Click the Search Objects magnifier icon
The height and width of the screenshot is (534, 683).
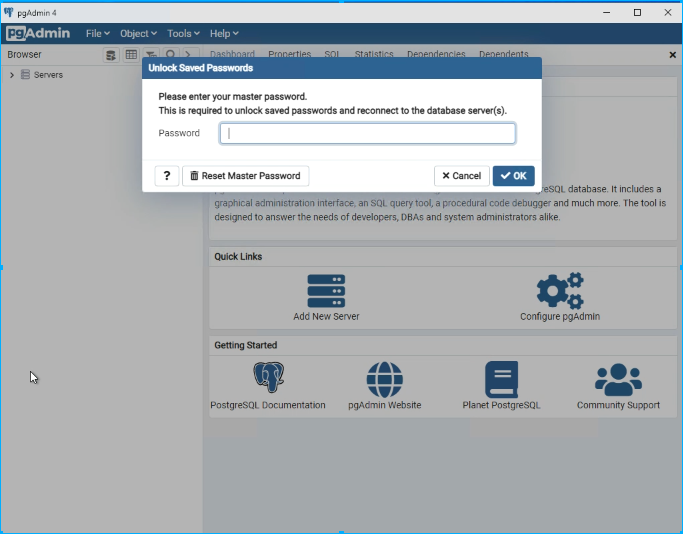point(171,55)
